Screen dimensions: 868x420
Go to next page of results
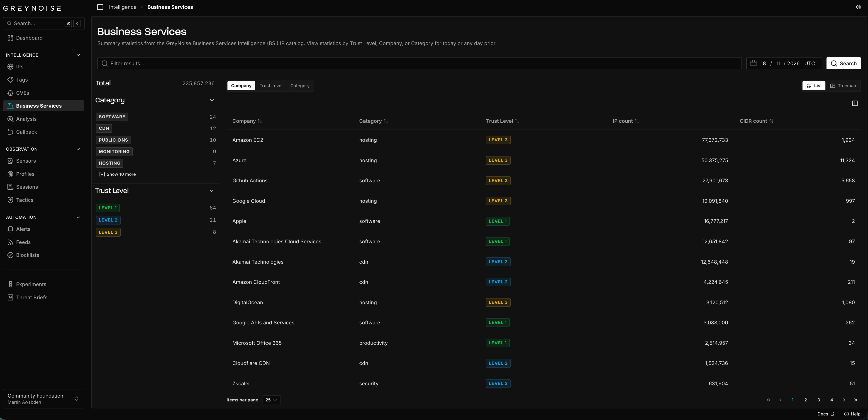tap(844, 400)
